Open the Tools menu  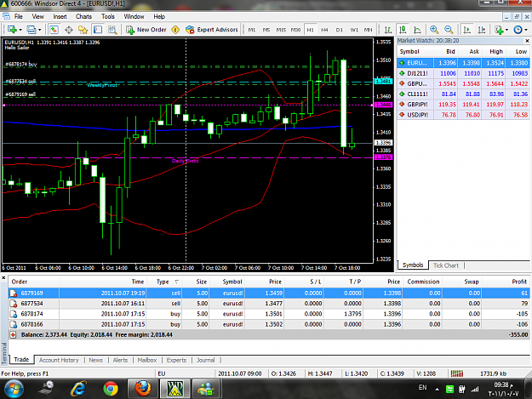108,17
